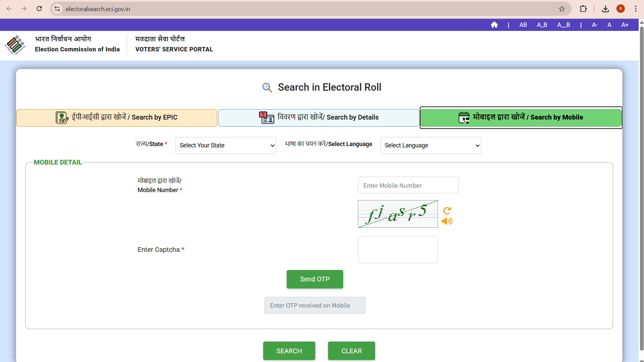Open the browser extensions icon
This screenshot has width=644, height=362.
(x=583, y=9)
